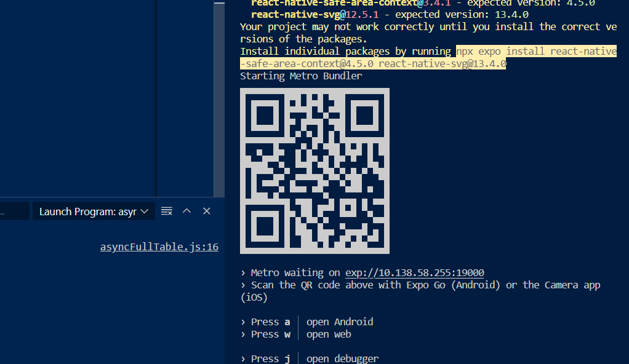629x364 pixels.
Task: Open asyncFullTable.js:16 source link
Action: pyautogui.click(x=159, y=247)
